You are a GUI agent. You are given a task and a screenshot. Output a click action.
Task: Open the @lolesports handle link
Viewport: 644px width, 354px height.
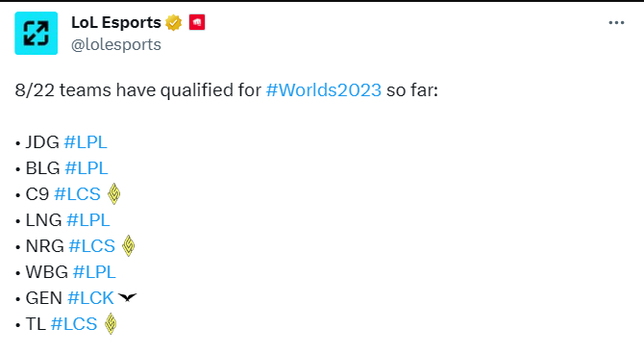coord(116,44)
